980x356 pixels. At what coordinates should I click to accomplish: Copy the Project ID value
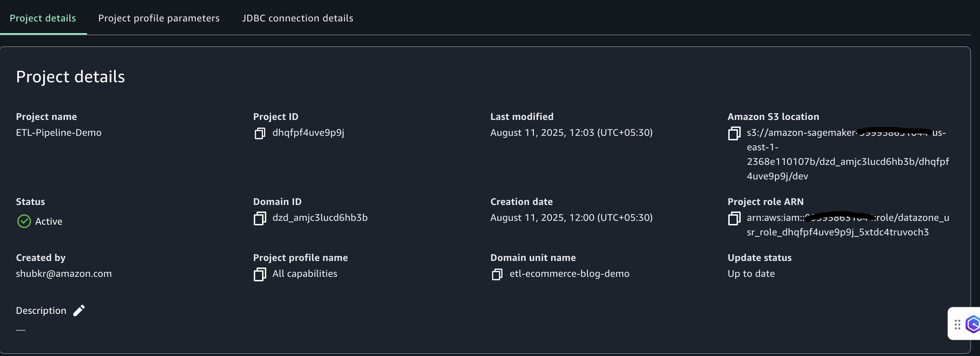260,133
